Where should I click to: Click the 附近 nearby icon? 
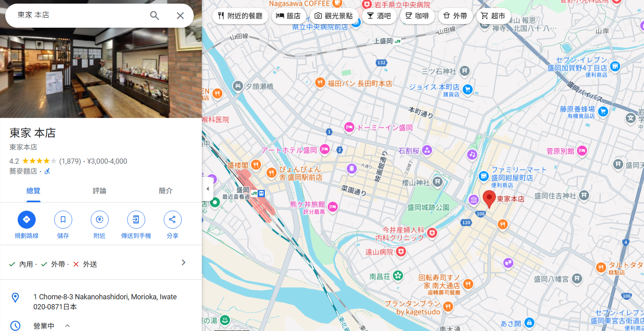(x=100, y=219)
